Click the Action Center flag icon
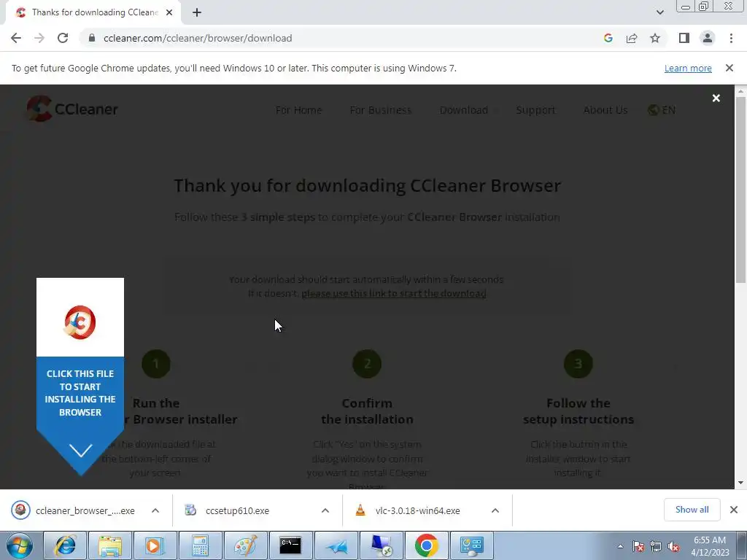 point(638,546)
